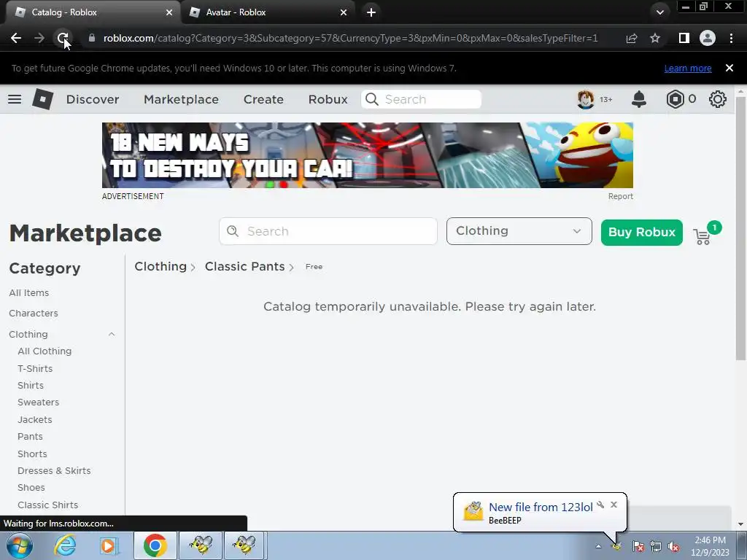Open the tab search dropdown arrow

(x=659, y=12)
